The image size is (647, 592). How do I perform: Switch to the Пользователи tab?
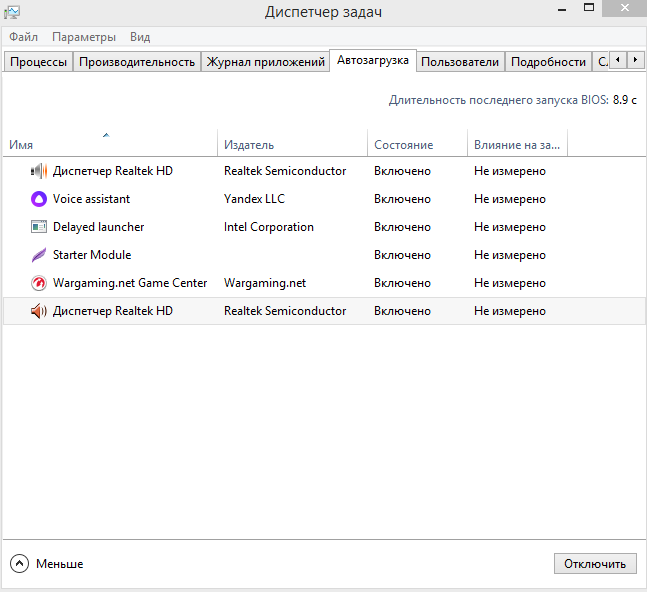click(x=460, y=62)
